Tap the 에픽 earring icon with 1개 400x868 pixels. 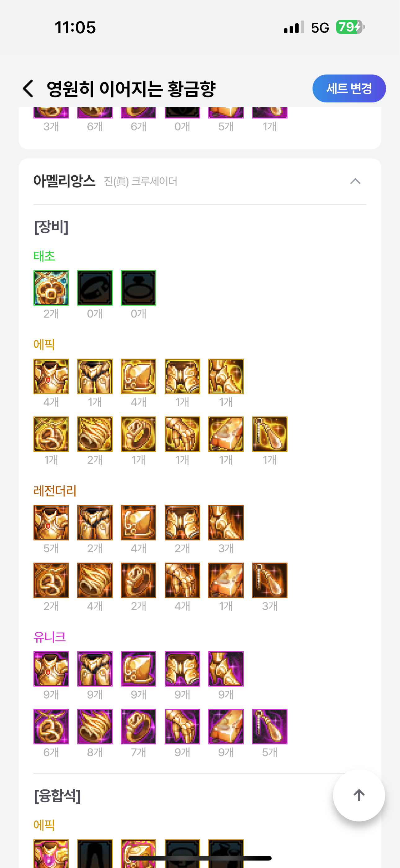270,434
